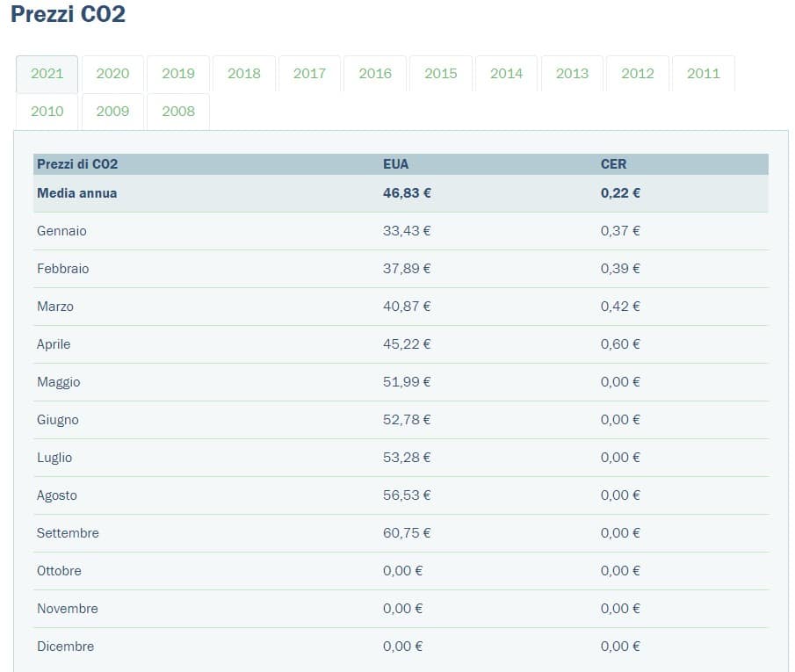View the 2013 tab
Image resolution: width=795 pixels, height=672 pixels.
(x=572, y=74)
